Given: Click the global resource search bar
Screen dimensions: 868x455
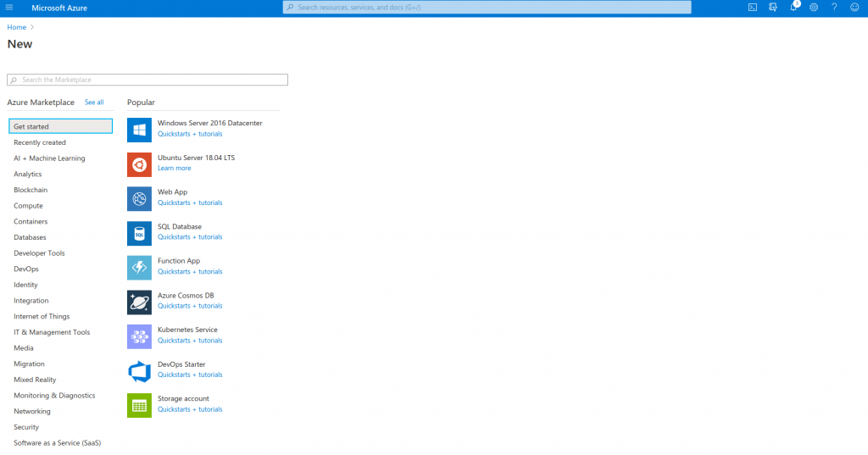Looking at the screenshot, I should point(487,7).
